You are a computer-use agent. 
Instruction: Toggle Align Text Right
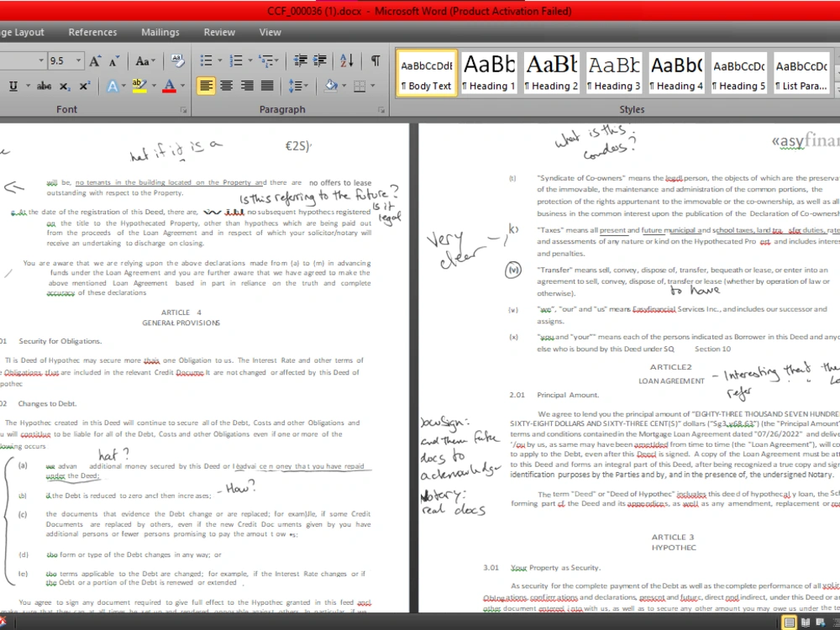246,86
